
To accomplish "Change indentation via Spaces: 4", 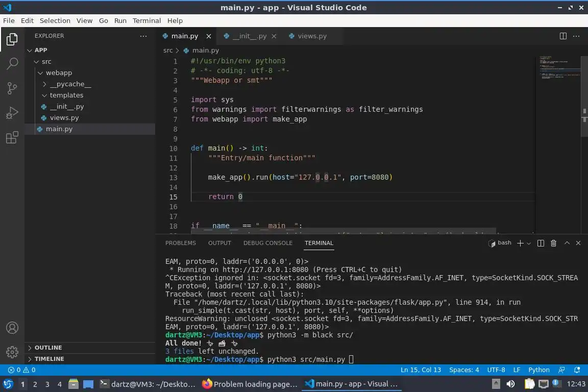I will [464, 370].
